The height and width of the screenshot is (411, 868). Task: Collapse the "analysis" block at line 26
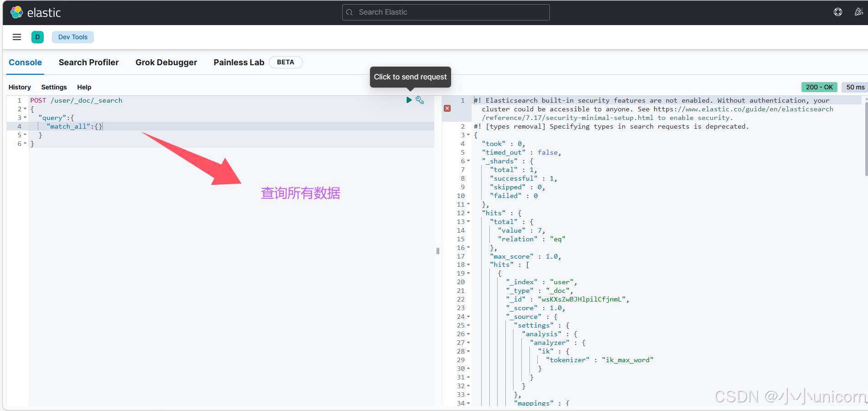point(468,334)
